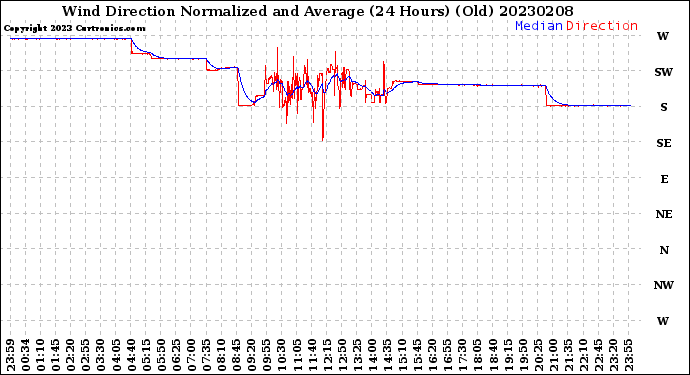
Task: Click the 'Direction' legend label
Action: [x=602, y=26]
